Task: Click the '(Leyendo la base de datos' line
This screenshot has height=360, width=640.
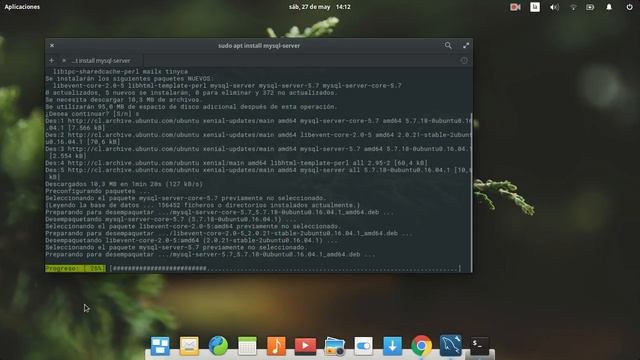Action: tap(203, 205)
